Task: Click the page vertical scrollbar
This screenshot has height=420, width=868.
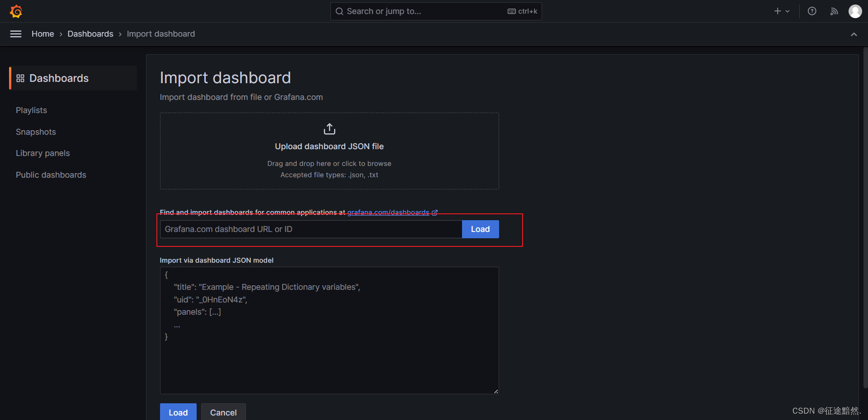Action: coord(865,217)
